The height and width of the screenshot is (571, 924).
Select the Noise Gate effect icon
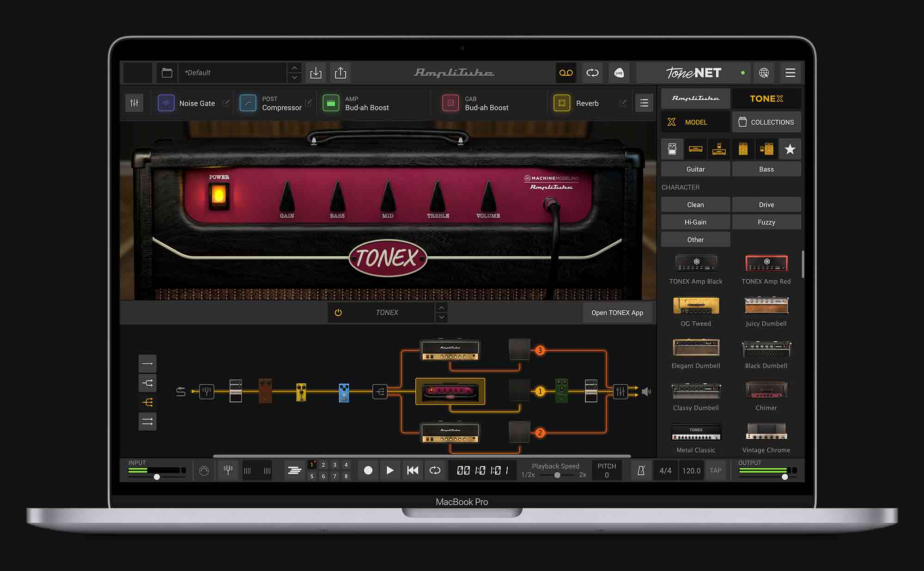(x=166, y=103)
